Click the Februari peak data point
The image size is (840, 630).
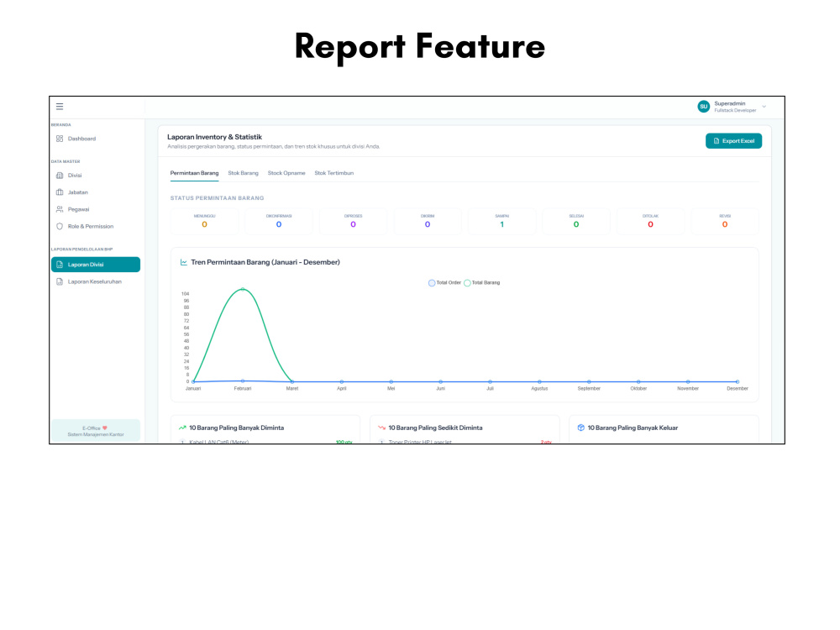point(243,289)
